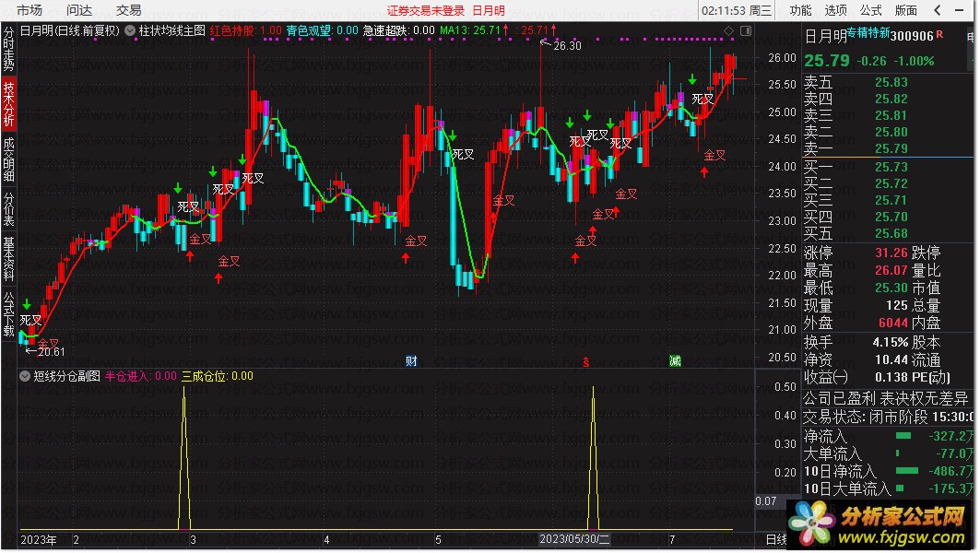Click the 0.07 value on sub-chart axis
980x553 pixels.
point(765,501)
